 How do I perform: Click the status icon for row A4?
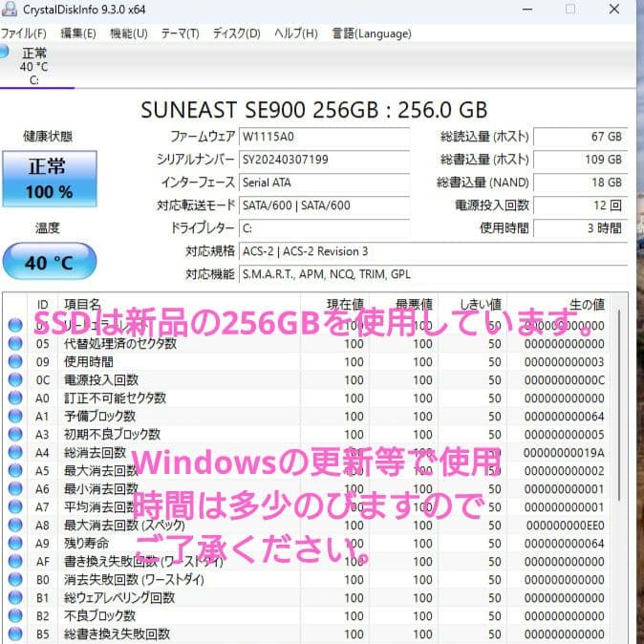(15, 452)
